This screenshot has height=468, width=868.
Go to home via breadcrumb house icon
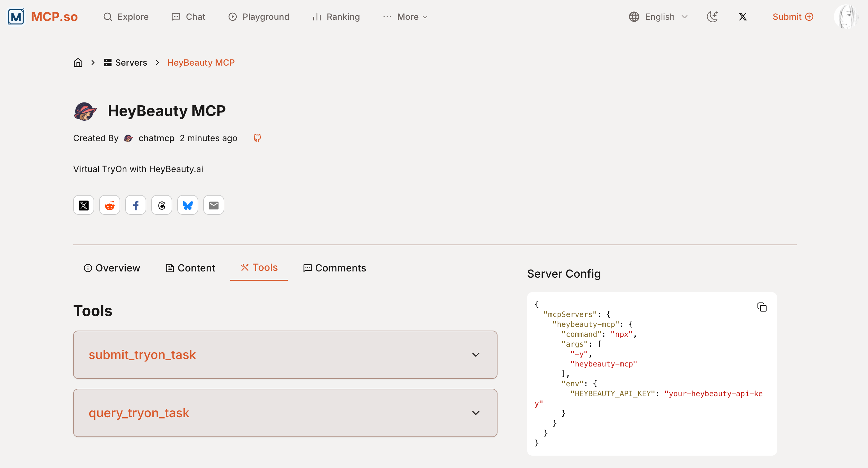tap(78, 63)
